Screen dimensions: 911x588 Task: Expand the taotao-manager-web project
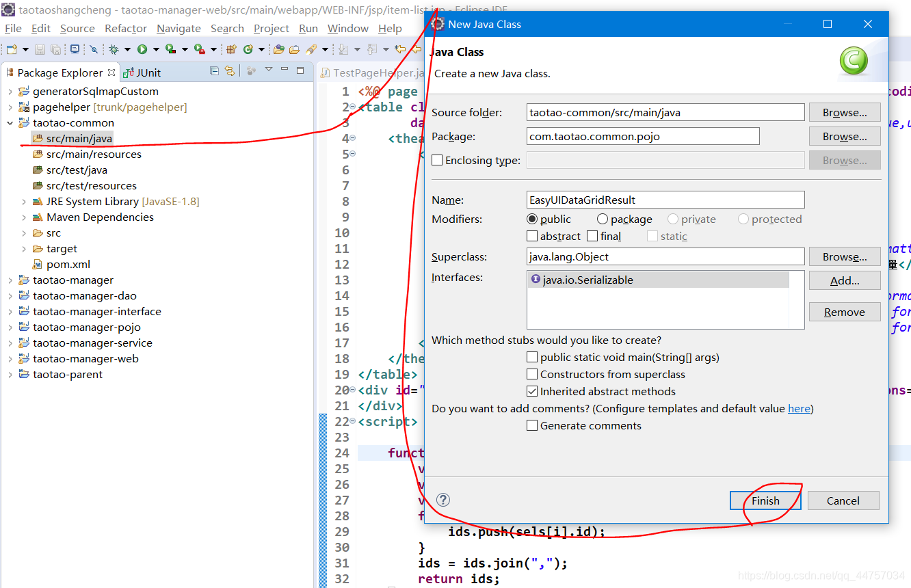(10, 359)
